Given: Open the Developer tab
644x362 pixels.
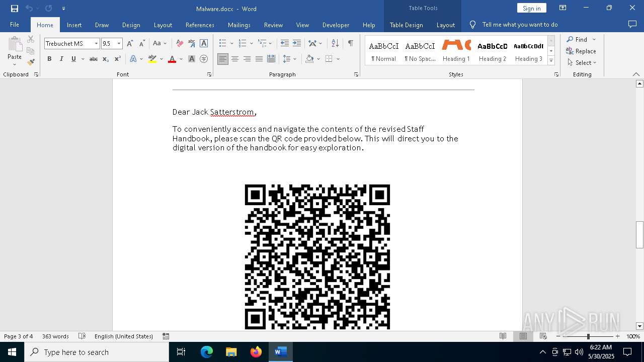Looking at the screenshot, I should click(x=336, y=25).
